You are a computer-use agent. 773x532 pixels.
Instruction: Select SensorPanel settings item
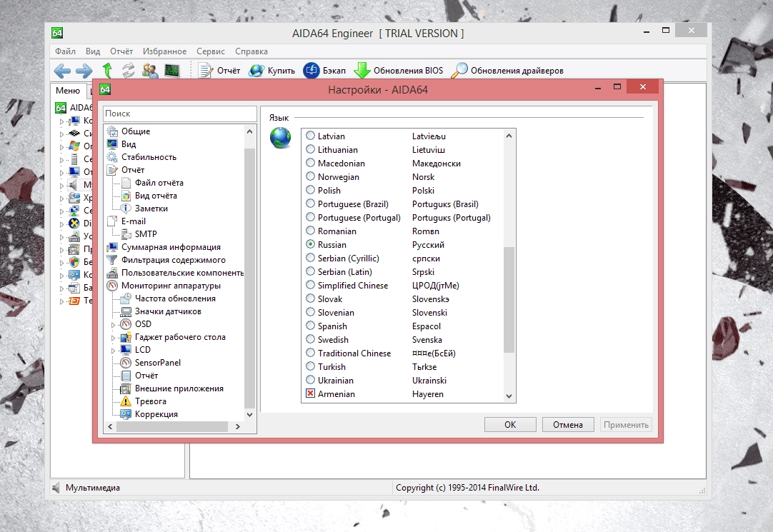158,363
